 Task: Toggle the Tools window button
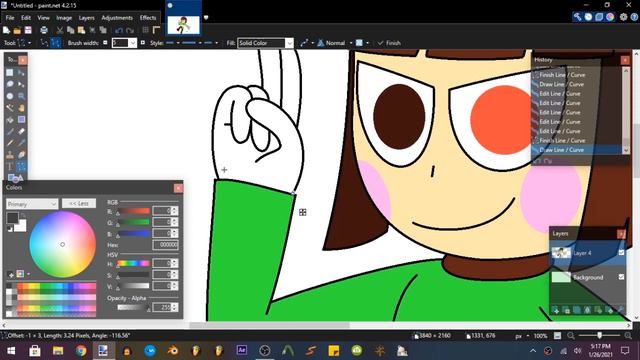pos(577,17)
